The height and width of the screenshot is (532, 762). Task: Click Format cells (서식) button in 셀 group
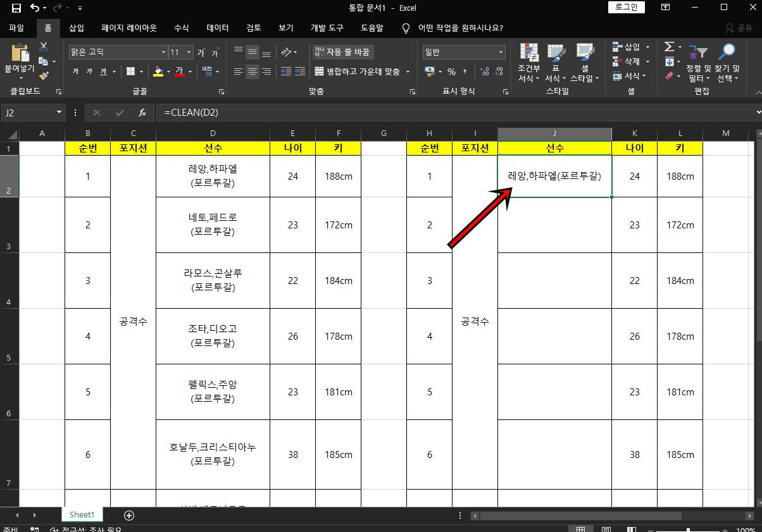(x=627, y=76)
